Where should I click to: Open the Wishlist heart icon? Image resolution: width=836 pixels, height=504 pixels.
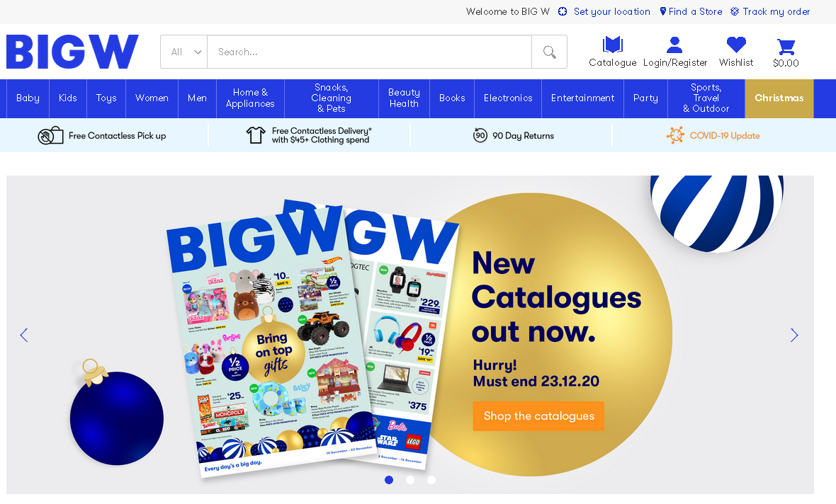coord(736,45)
